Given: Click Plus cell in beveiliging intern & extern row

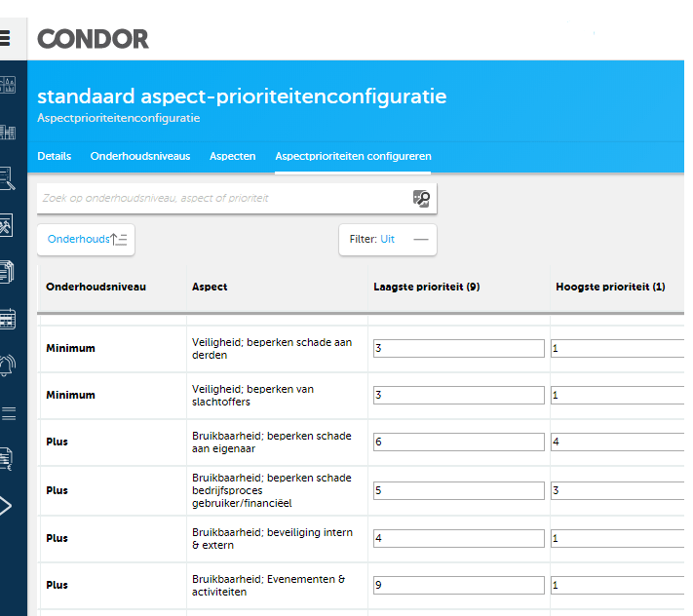Looking at the screenshot, I should point(57,538).
